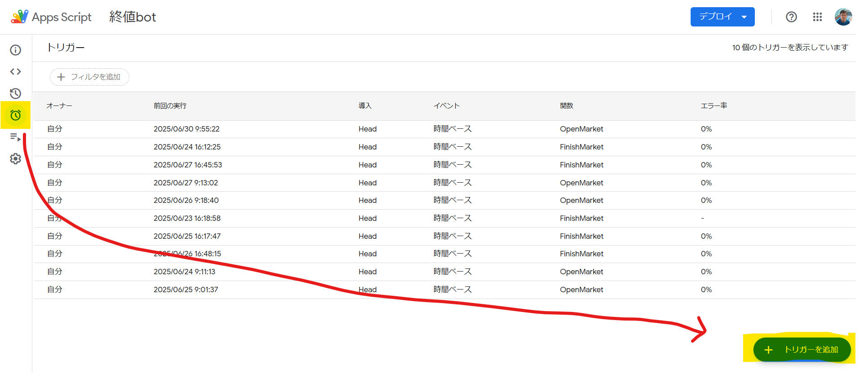Open the Google apps grid icon
Screen dimensions: 868x373
[x=817, y=17]
